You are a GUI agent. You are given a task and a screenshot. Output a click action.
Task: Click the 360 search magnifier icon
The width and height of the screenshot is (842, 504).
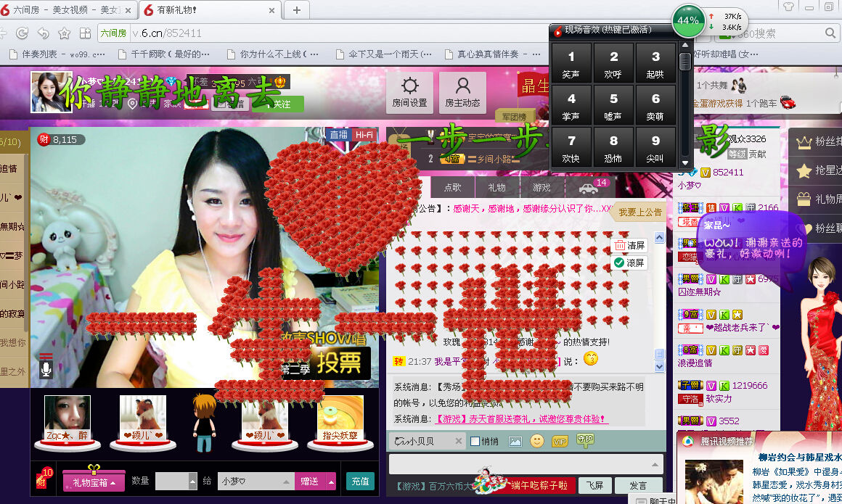[830, 33]
